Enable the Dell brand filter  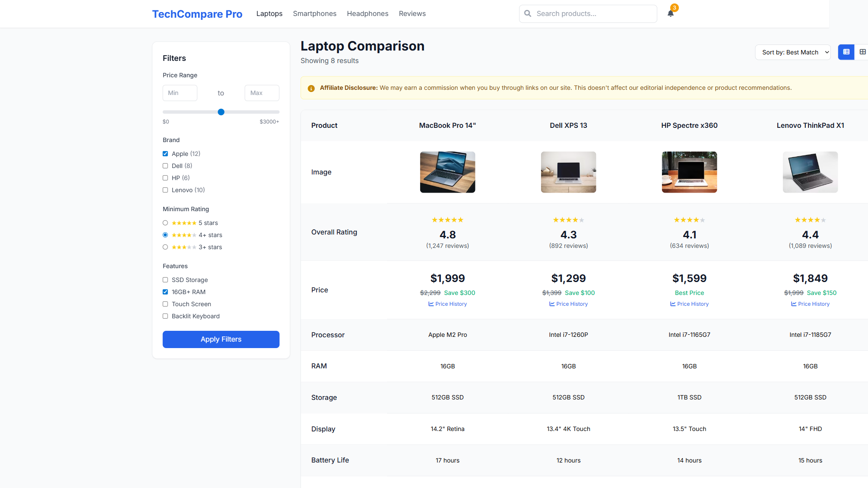(x=165, y=166)
